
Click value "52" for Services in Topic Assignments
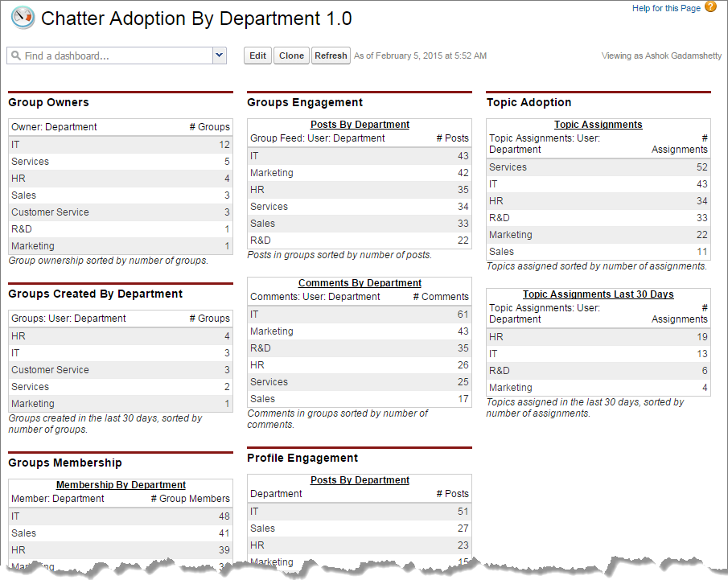(x=702, y=167)
